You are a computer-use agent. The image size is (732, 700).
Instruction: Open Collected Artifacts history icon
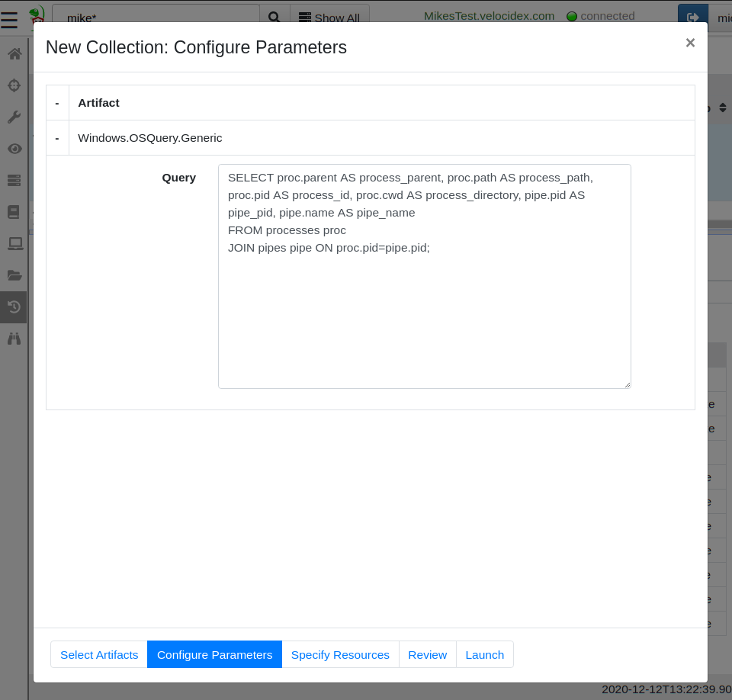(14, 307)
